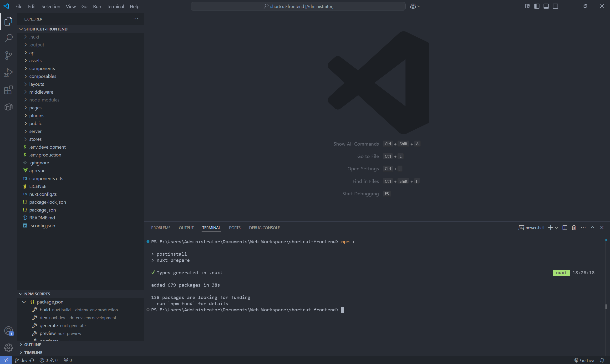
Task: Open the app.vue file
Action: tap(81, 171)
